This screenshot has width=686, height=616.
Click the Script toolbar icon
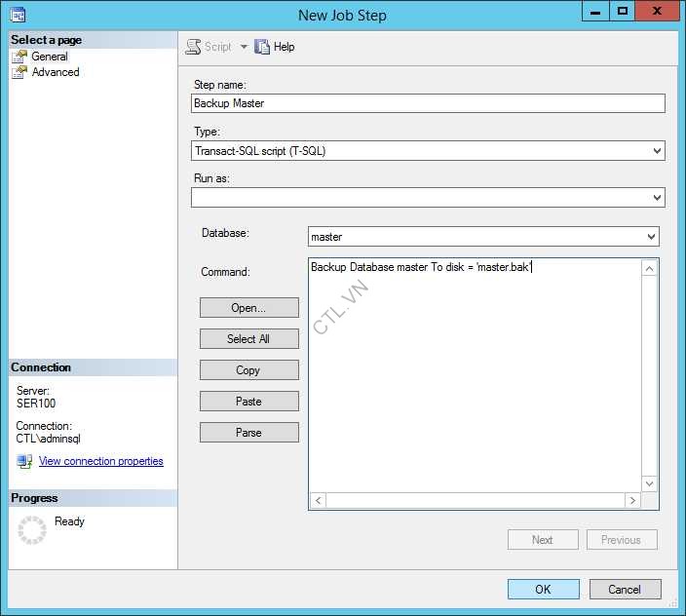tap(193, 47)
